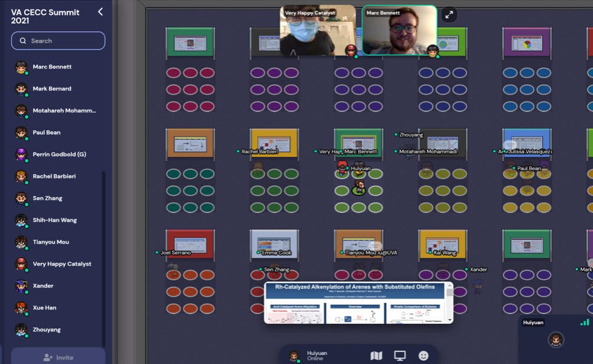Click Very Happy Catalyst's avatar in participant list
This screenshot has width=593, height=364.
point(21,264)
